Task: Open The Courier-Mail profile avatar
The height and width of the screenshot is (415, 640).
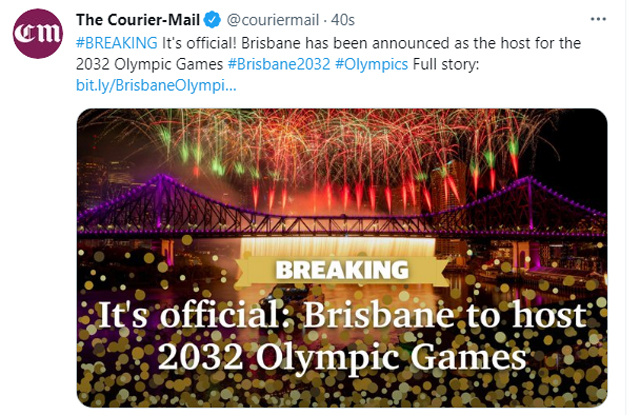Action: coord(38,33)
